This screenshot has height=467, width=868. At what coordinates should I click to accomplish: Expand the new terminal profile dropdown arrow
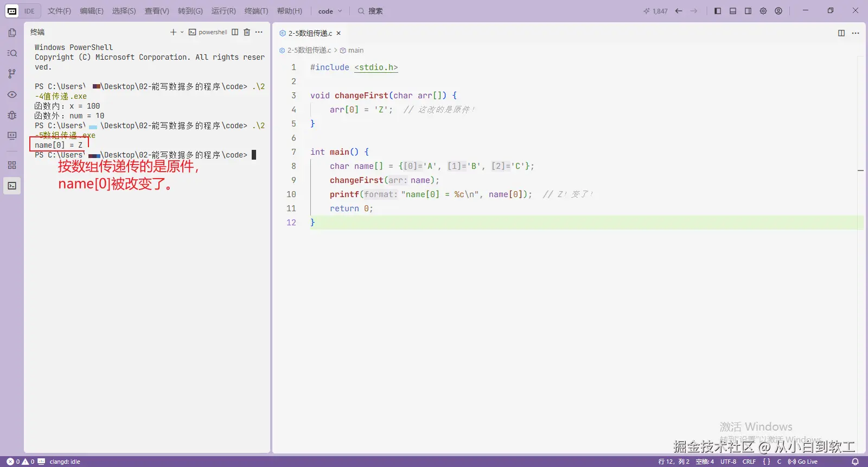pos(182,32)
